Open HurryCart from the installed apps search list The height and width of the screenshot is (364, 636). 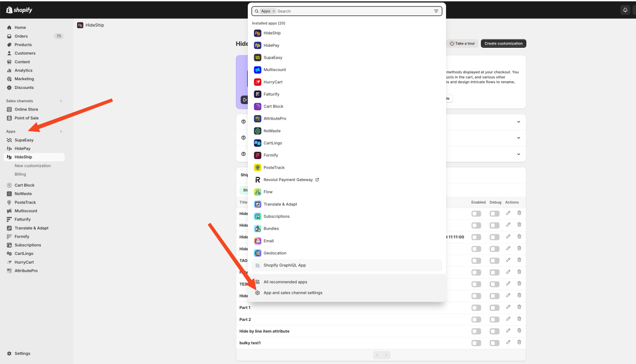[x=347, y=82]
